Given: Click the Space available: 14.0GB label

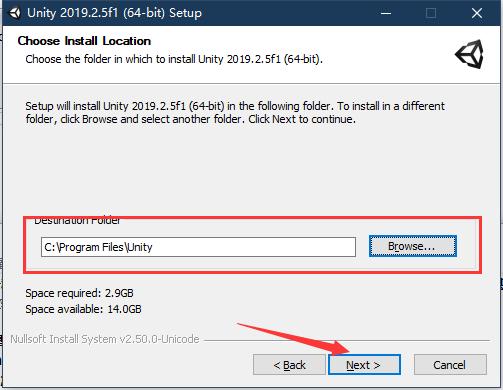Looking at the screenshot, I should tap(83, 309).
